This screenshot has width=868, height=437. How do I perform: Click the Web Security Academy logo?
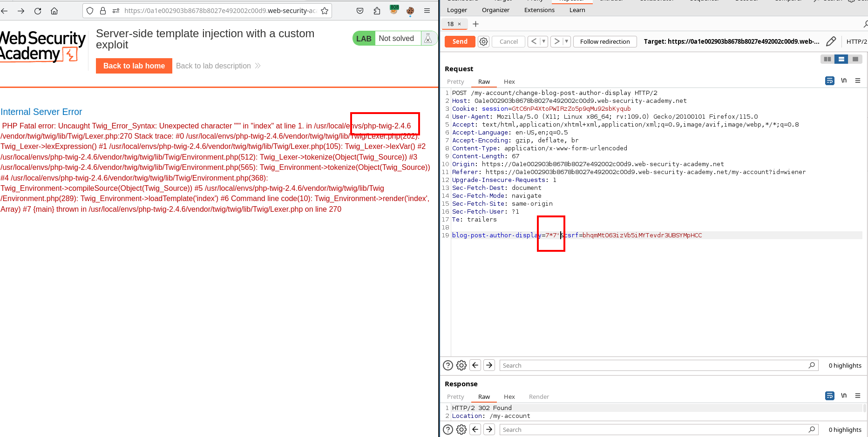pyautogui.click(x=43, y=47)
